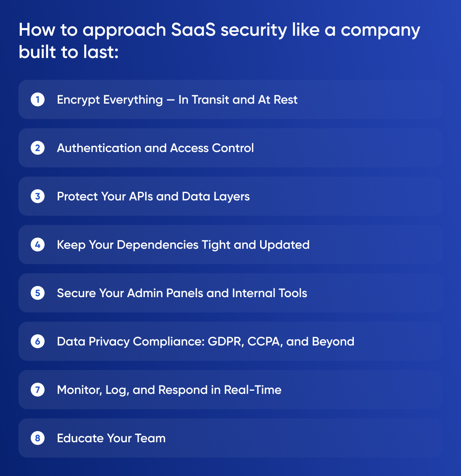The width and height of the screenshot is (461, 476).
Task: Click the number 8 circle icon
Action: click(38, 438)
